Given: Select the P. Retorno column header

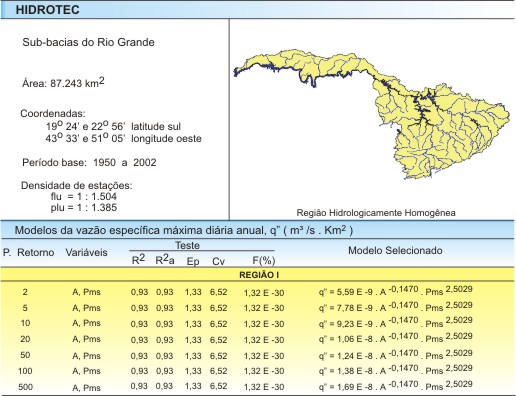Looking at the screenshot, I should pyautogui.click(x=29, y=252).
